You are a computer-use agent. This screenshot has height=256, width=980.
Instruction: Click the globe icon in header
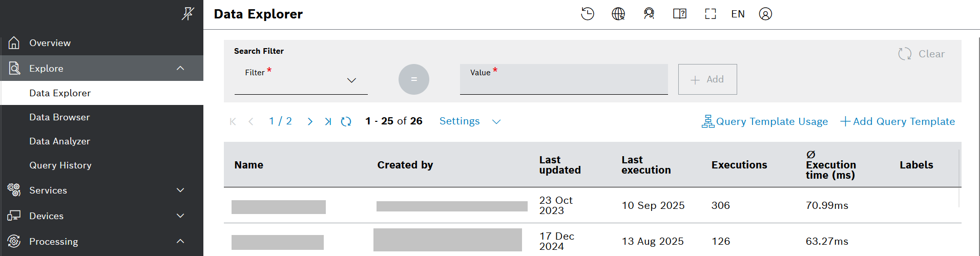tap(618, 14)
